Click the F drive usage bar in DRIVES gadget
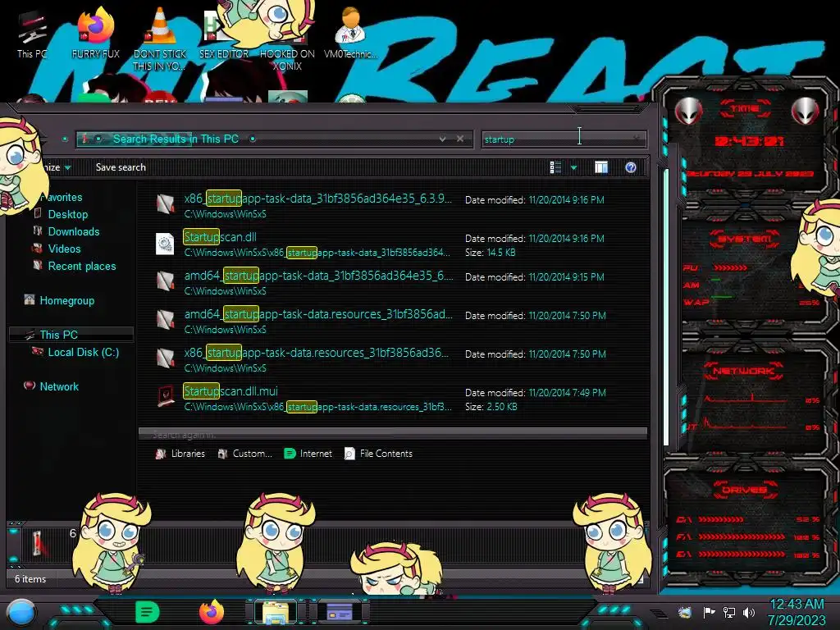840x630 pixels. (x=742, y=536)
